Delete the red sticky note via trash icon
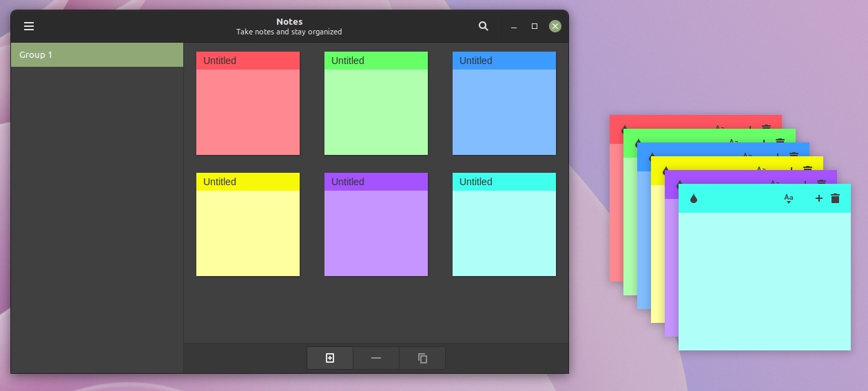 tap(767, 128)
